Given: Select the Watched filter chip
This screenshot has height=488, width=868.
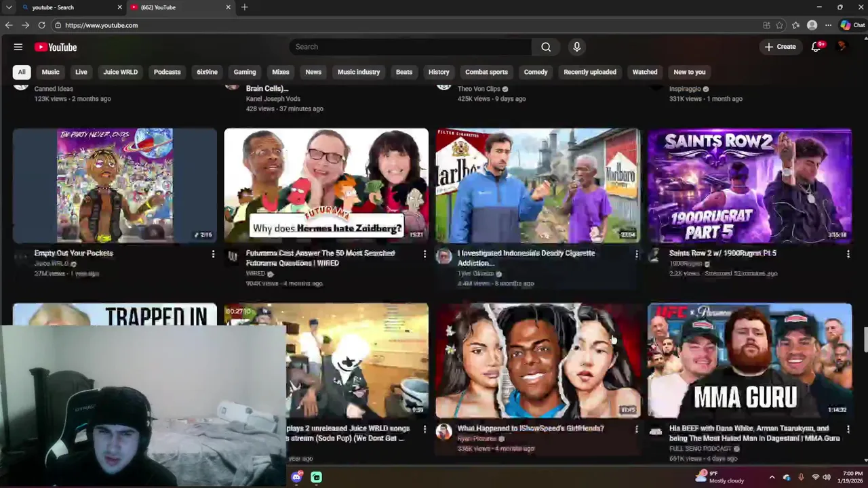Looking at the screenshot, I should point(645,72).
